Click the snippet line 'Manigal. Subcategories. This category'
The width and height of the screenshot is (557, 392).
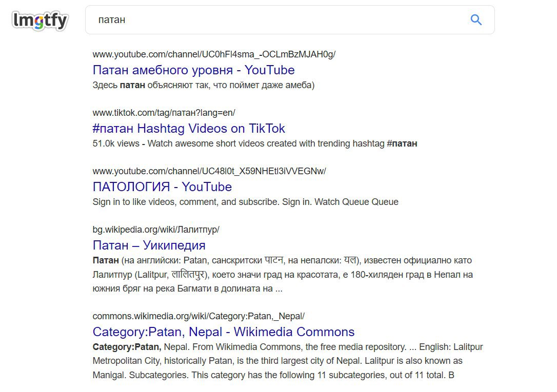click(x=273, y=375)
